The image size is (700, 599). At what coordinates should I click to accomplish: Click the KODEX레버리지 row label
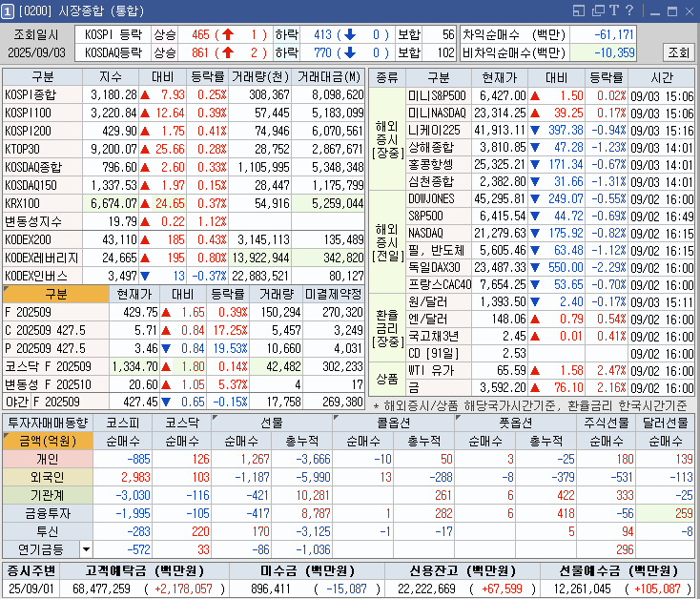coord(42,258)
